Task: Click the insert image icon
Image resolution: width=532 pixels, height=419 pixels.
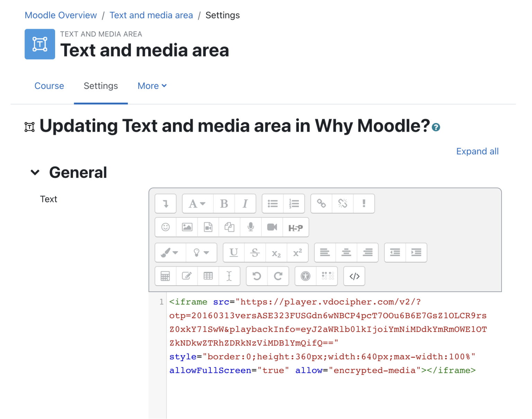Action: point(187,227)
